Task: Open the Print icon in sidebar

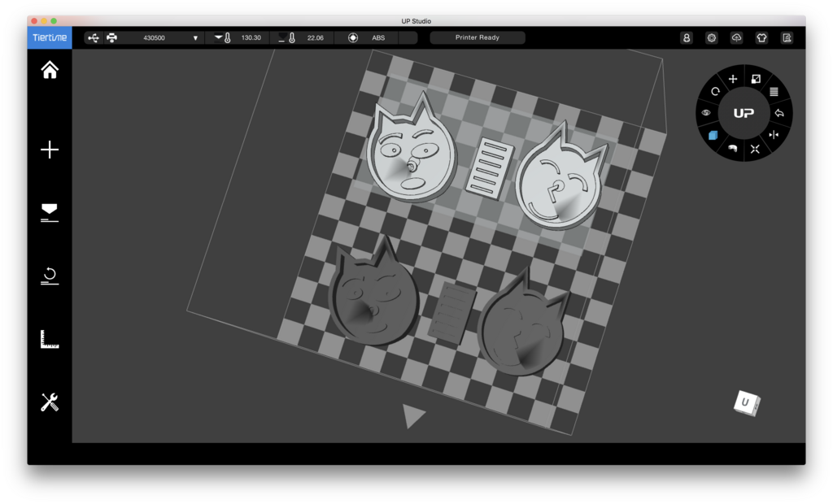Action: pos(50,212)
